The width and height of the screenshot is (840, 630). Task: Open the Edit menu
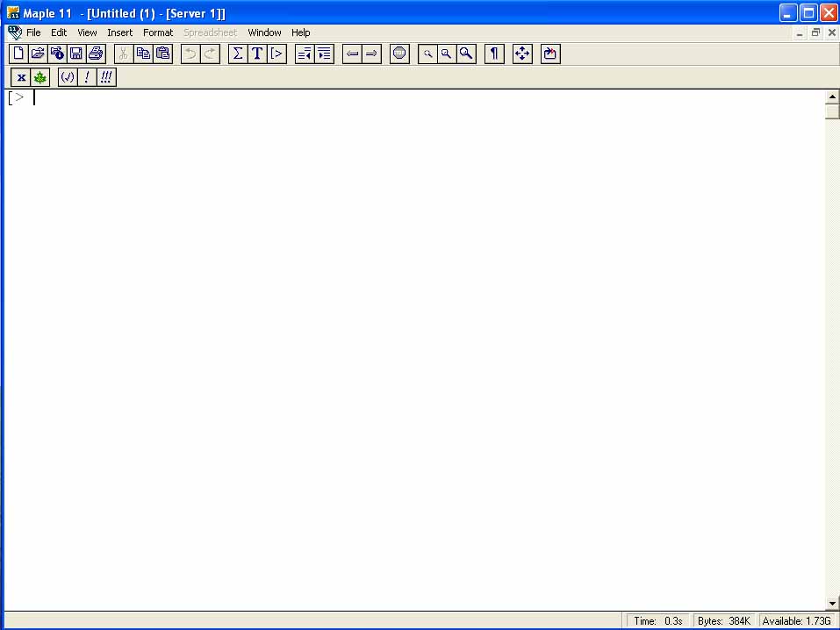pos(59,32)
